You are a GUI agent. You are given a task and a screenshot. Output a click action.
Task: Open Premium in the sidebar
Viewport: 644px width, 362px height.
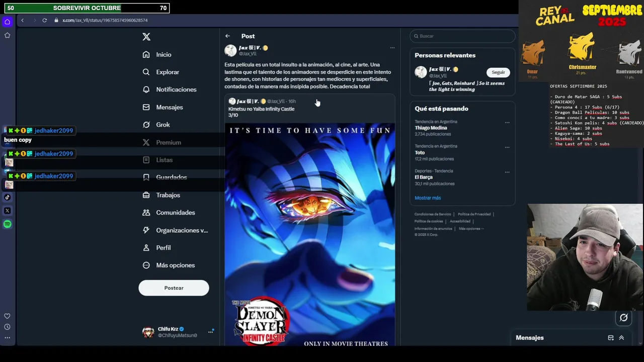(x=162, y=142)
